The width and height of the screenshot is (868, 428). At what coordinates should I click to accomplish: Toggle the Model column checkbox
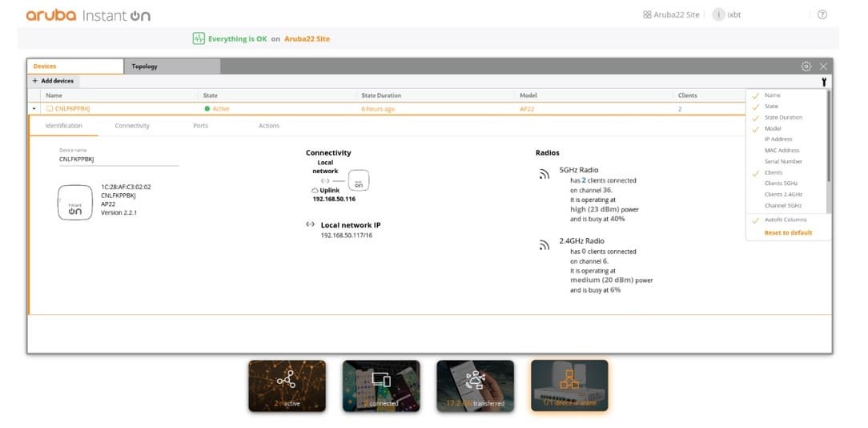click(x=756, y=128)
